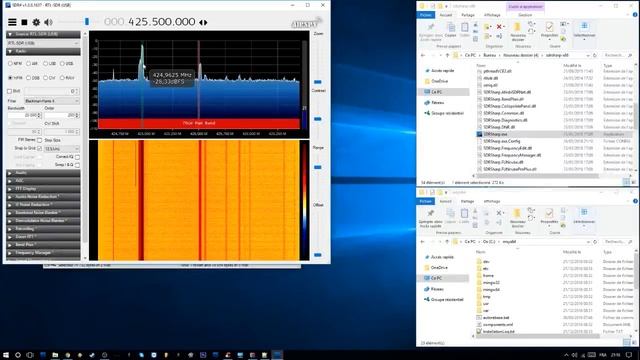This screenshot has width=640, height=360.
Task: Adjust the Range slider in SDR#
Action: tap(318, 167)
